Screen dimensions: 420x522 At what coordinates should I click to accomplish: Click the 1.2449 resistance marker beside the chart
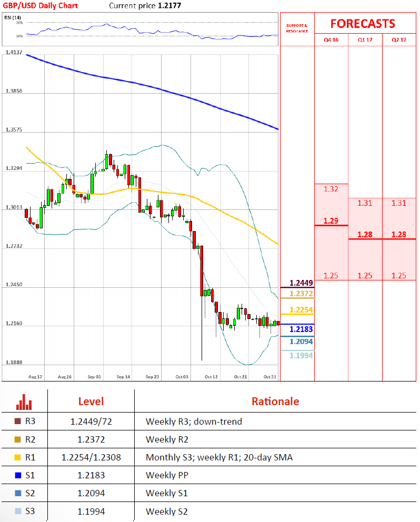(301, 283)
